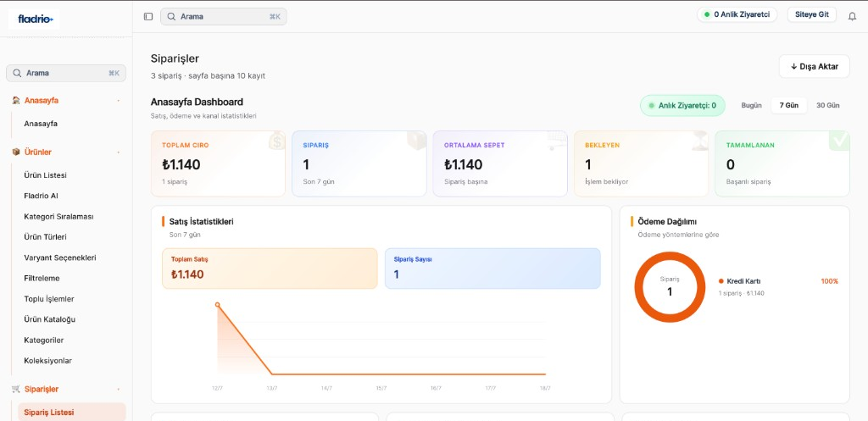Click the Fladrio logo

tap(34, 19)
